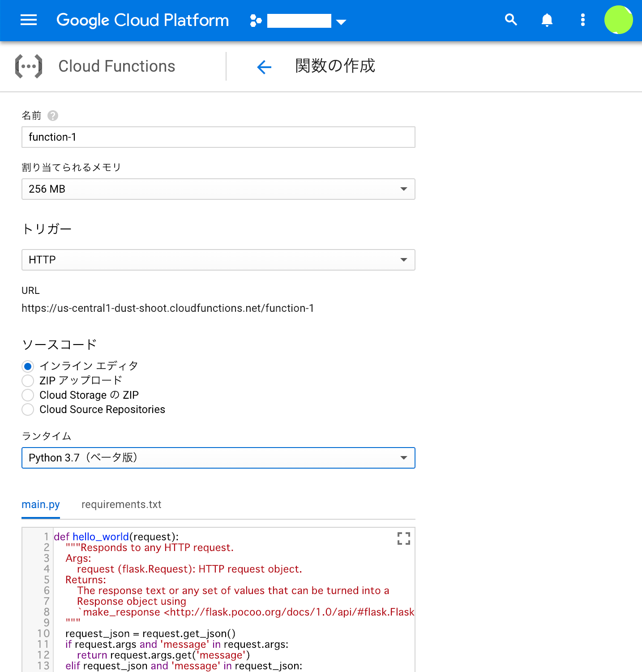
Task: Expand the code editor to fullscreen
Action: (x=404, y=538)
